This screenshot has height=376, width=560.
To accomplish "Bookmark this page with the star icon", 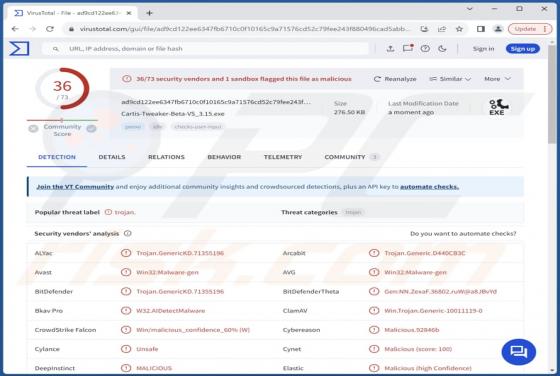I will click(x=459, y=29).
